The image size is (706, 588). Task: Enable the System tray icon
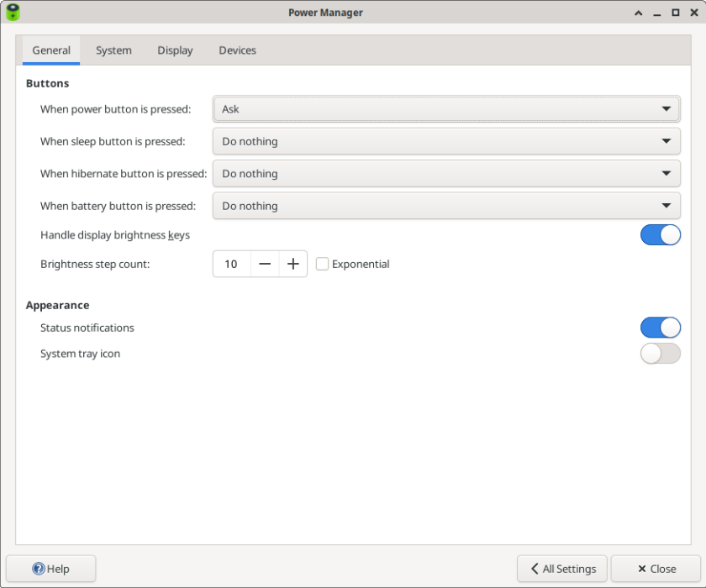661,354
